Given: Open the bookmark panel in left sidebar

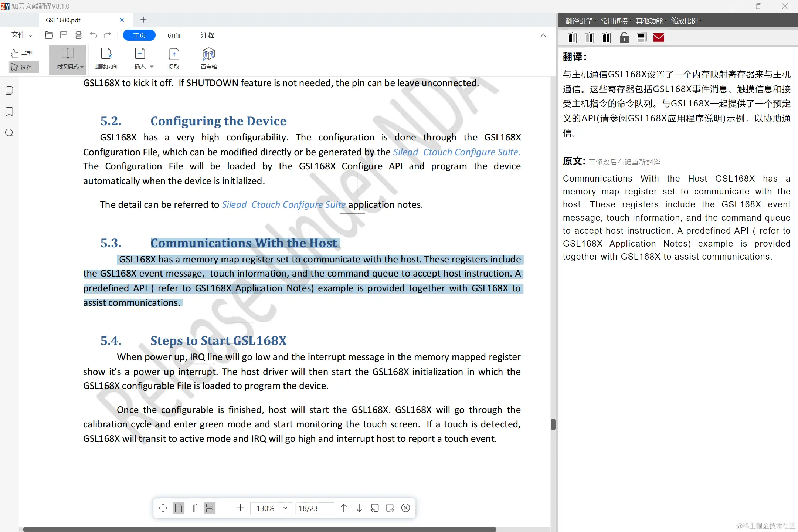Looking at the screenshot, I should pos(10,112).
